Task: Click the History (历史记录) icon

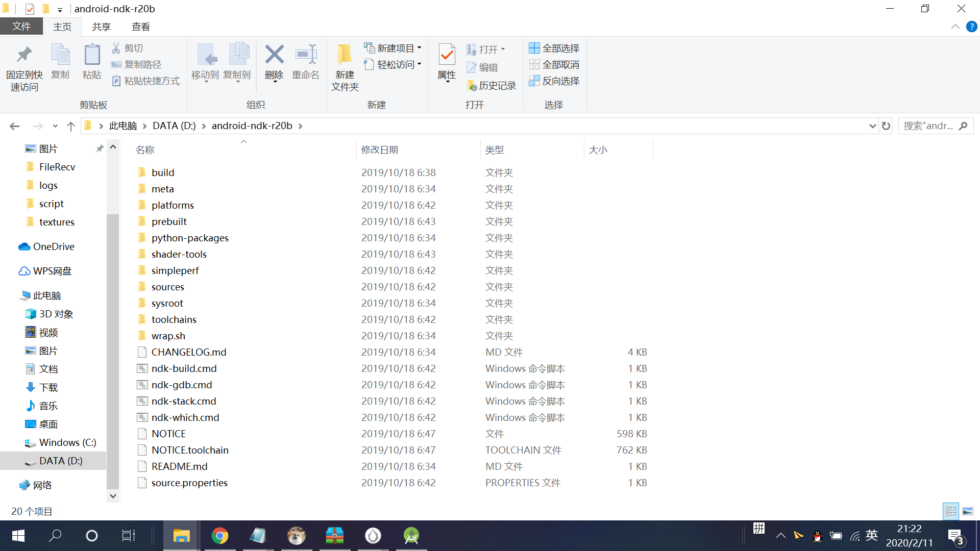Action: pos(472,86)
